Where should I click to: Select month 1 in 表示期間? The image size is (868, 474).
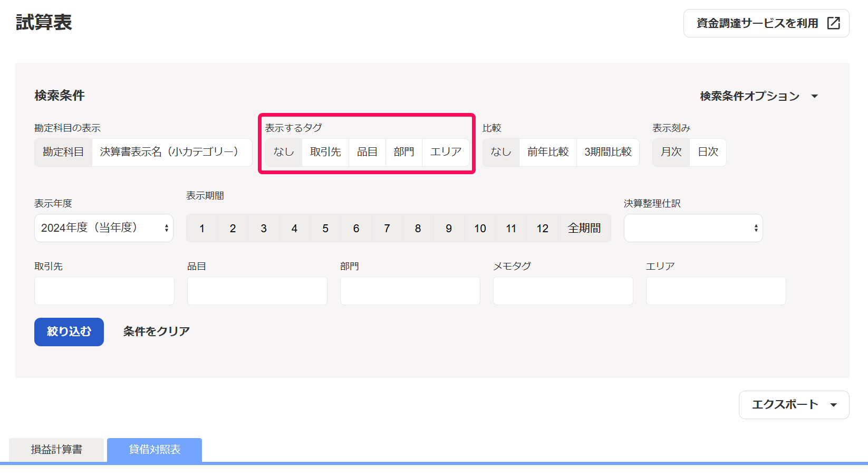(202, 228)
